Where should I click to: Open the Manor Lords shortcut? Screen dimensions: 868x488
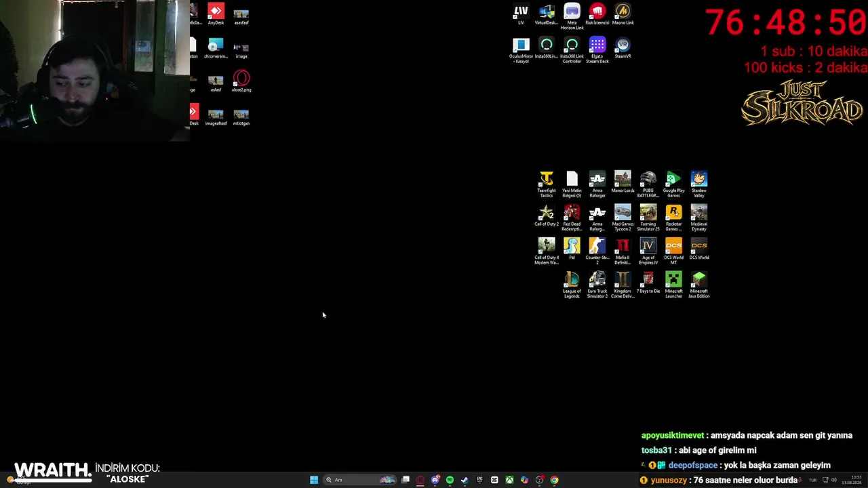pyautogui.click(x=623, y=182)
